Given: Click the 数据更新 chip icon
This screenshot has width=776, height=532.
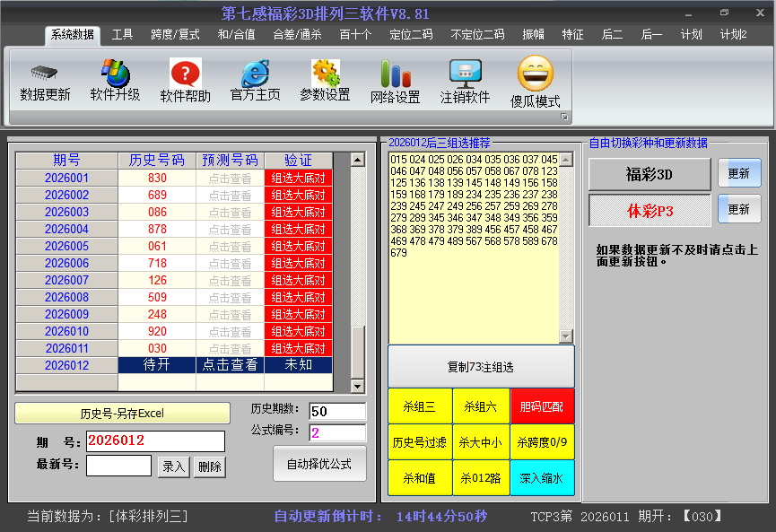Looking at the screenshot, I should pos(45,73).
